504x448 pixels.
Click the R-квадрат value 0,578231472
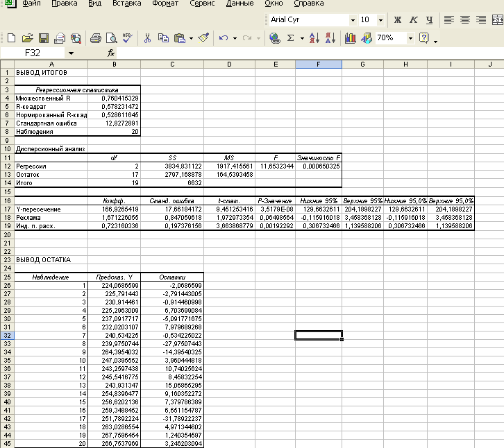114,107
